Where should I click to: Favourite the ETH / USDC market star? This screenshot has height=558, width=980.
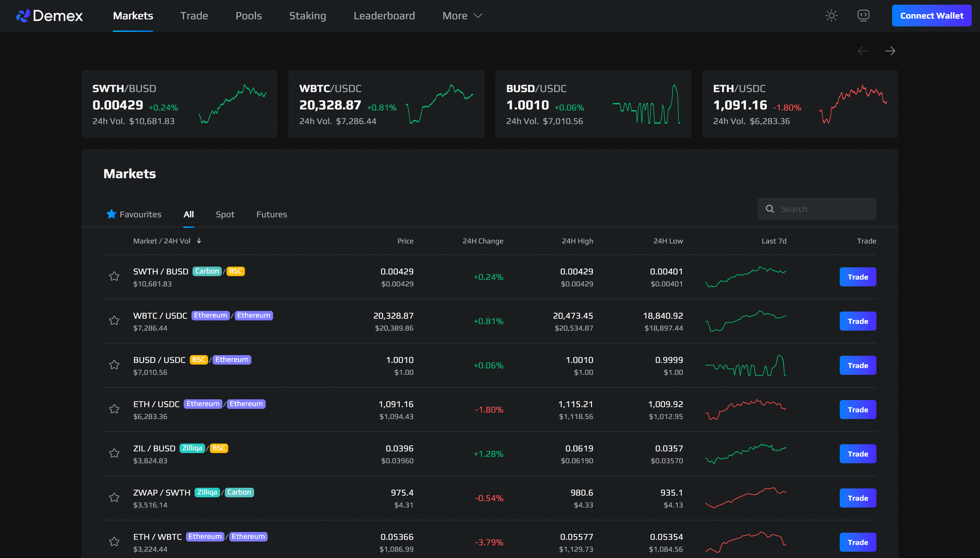click(x=114, y=409)
